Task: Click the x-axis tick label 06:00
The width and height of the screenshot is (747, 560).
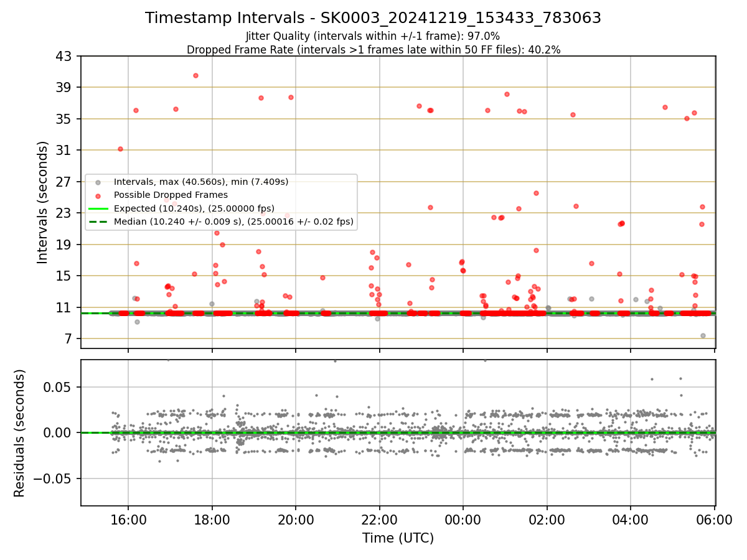Action: coord(715,520)
